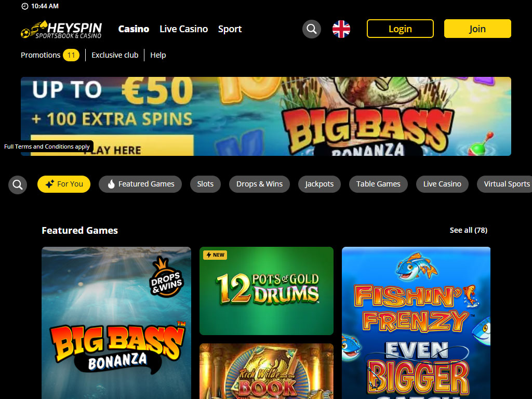Select the Table Games category tab
The width and height of the screenshot is (532, 399).
378,184
